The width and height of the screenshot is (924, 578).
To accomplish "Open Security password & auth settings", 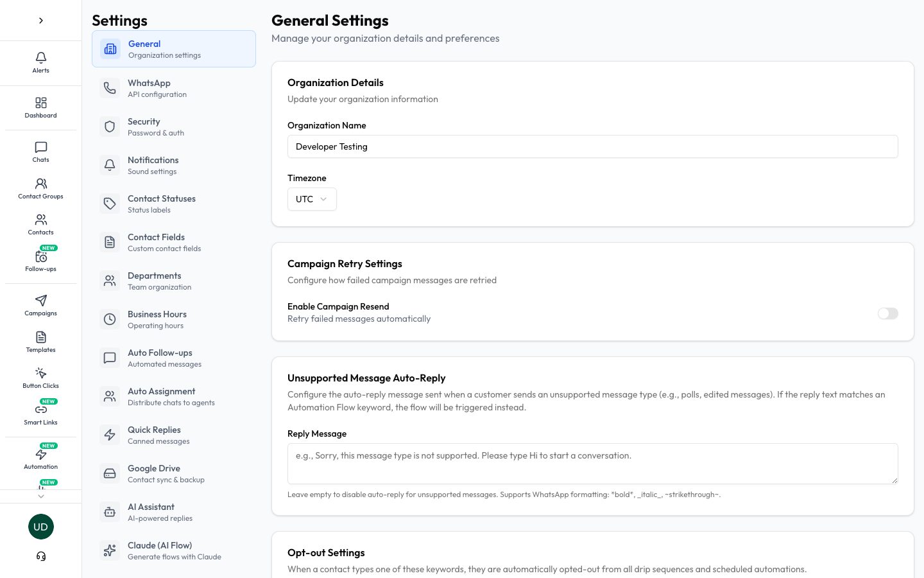I will 174,127.
